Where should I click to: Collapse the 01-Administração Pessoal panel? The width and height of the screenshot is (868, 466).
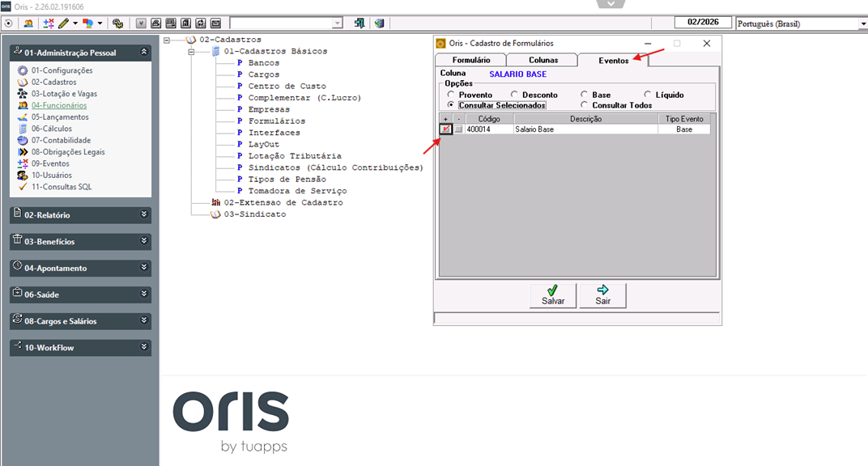point(144,52)
